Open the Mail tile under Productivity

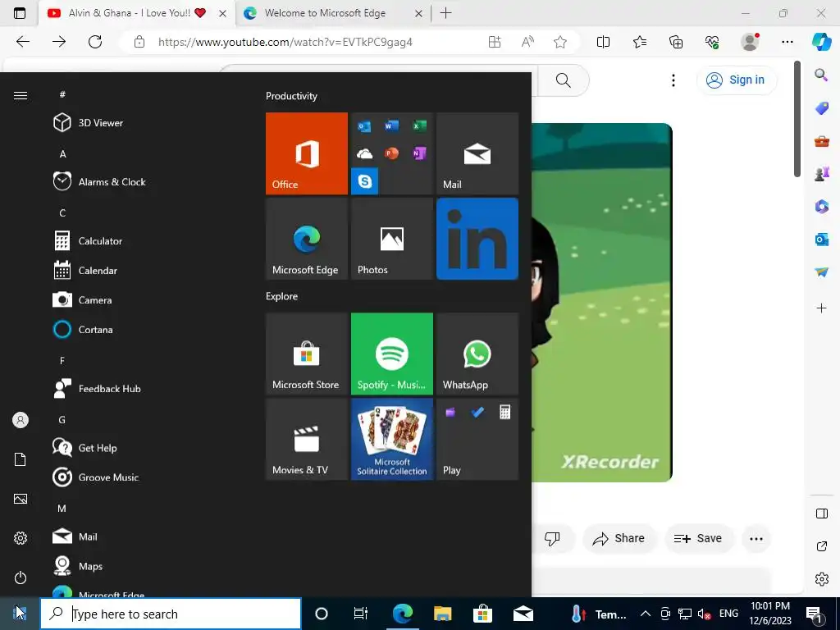coord(477,153)
